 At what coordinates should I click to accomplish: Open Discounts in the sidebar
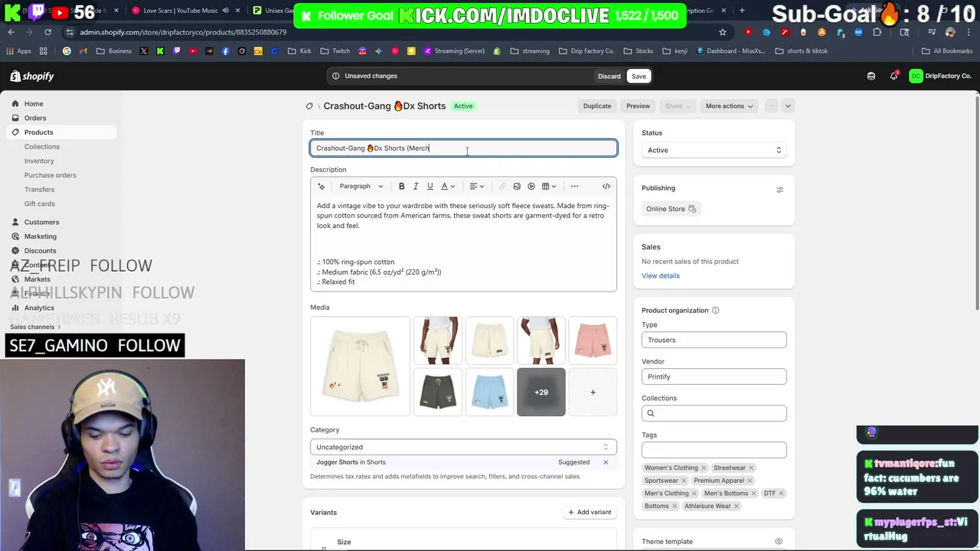tap(40, 250)
